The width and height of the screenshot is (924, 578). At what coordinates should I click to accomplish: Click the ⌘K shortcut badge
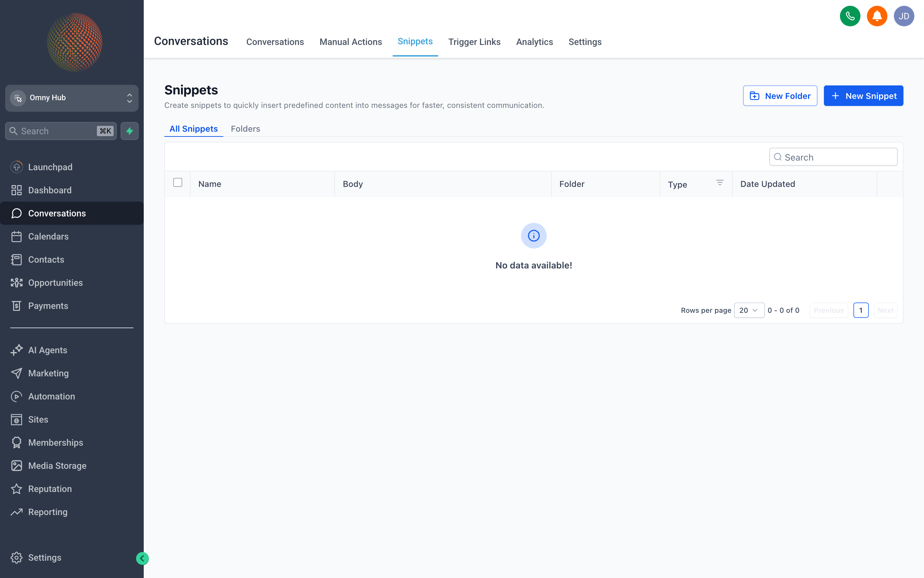[x=105, y=131]
